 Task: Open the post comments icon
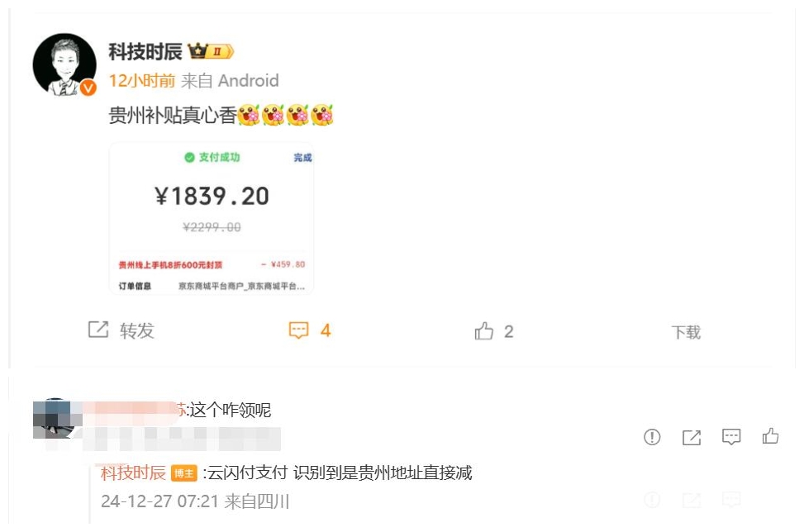click(x=299, y=330)
